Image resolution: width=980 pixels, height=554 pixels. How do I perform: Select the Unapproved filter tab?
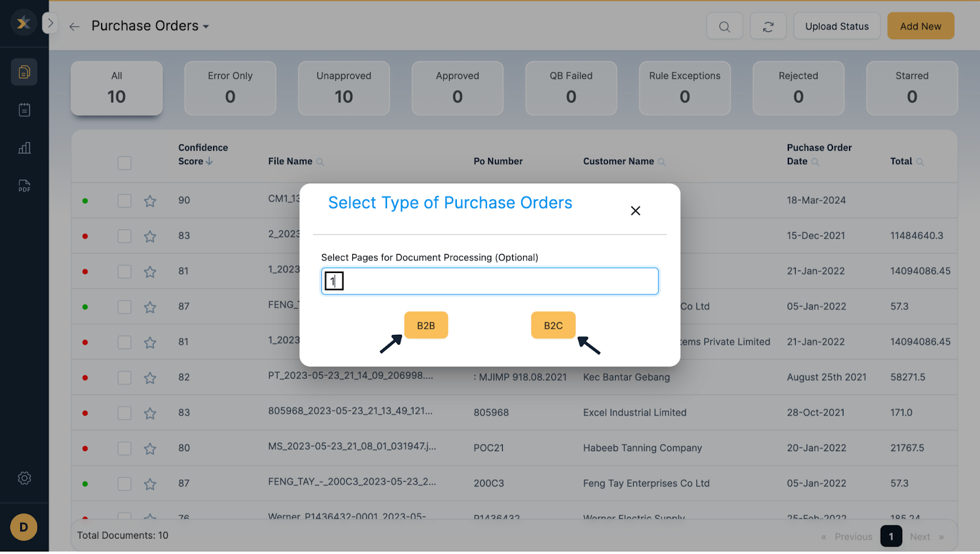click(x=344, y=88)
